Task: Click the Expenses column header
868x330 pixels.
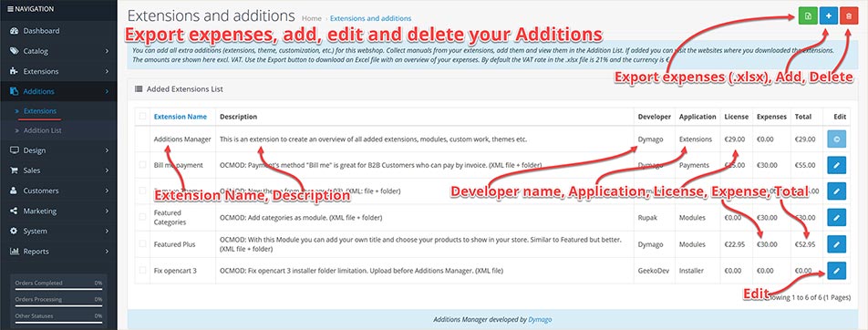Action: (x=771, y=117)
